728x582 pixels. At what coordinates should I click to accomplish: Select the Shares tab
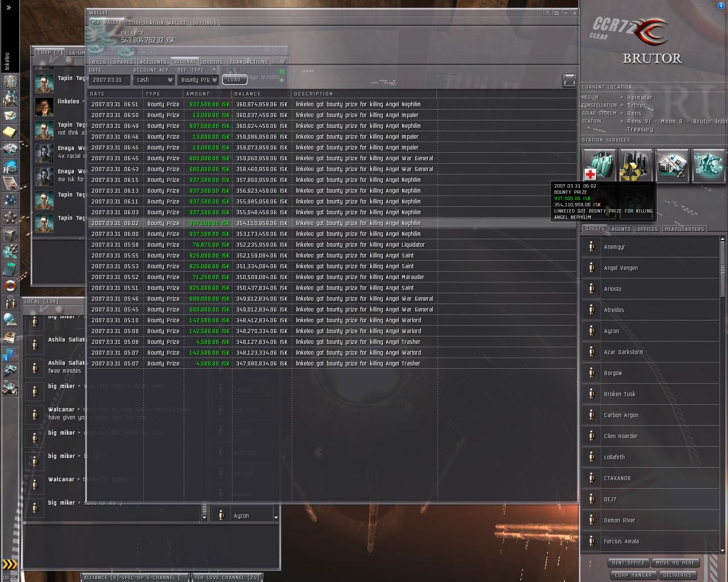[123, 62]
